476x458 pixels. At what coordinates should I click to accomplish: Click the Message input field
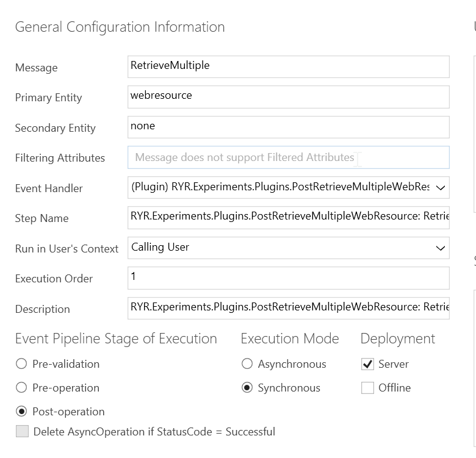[x=288, y=66]
